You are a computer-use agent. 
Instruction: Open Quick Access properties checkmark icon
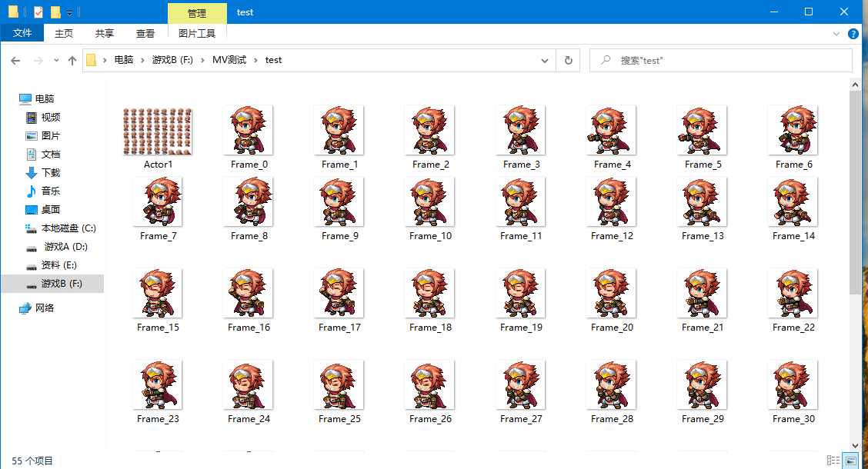coord(38,12)
